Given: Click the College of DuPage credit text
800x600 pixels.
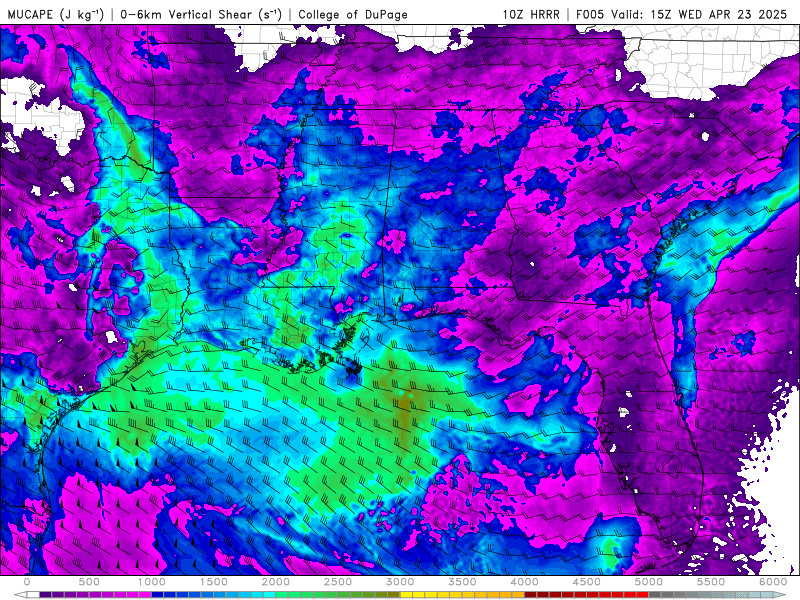Looking at the screenshot, I should (353, 15).
